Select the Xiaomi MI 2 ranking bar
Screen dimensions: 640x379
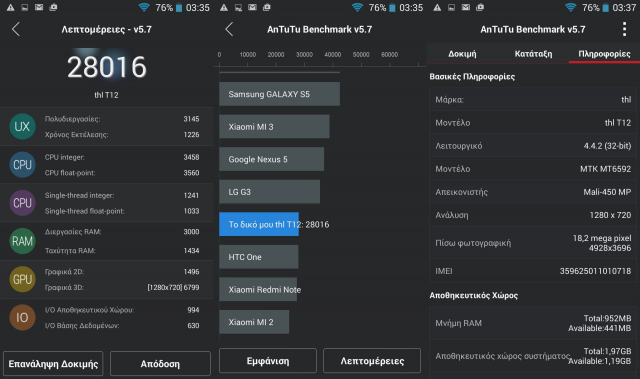[x=254, y=322]
